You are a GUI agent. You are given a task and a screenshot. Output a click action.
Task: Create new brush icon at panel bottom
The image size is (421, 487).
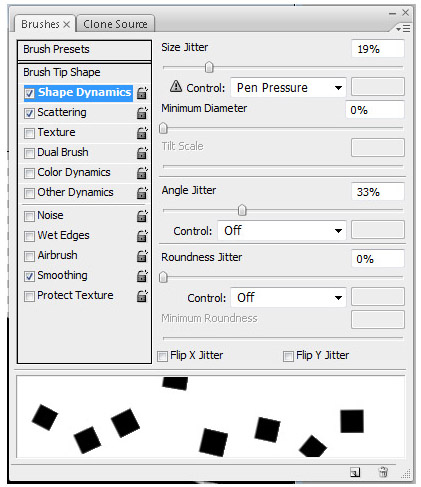355,472
